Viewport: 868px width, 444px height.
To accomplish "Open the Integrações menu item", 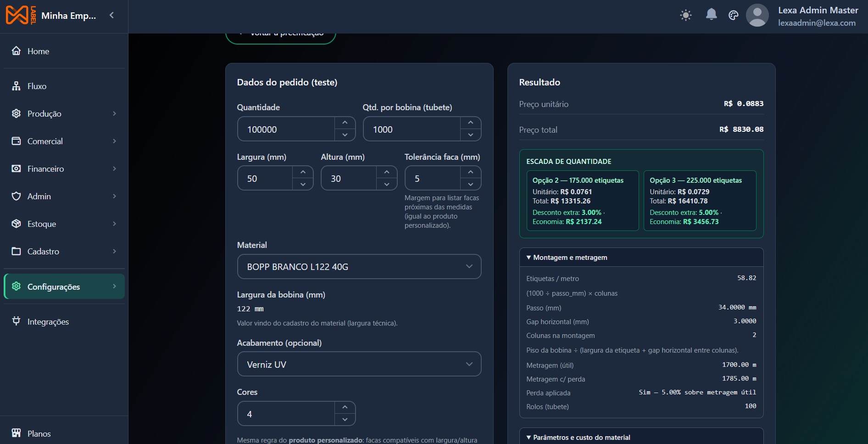I will (64, 321).
